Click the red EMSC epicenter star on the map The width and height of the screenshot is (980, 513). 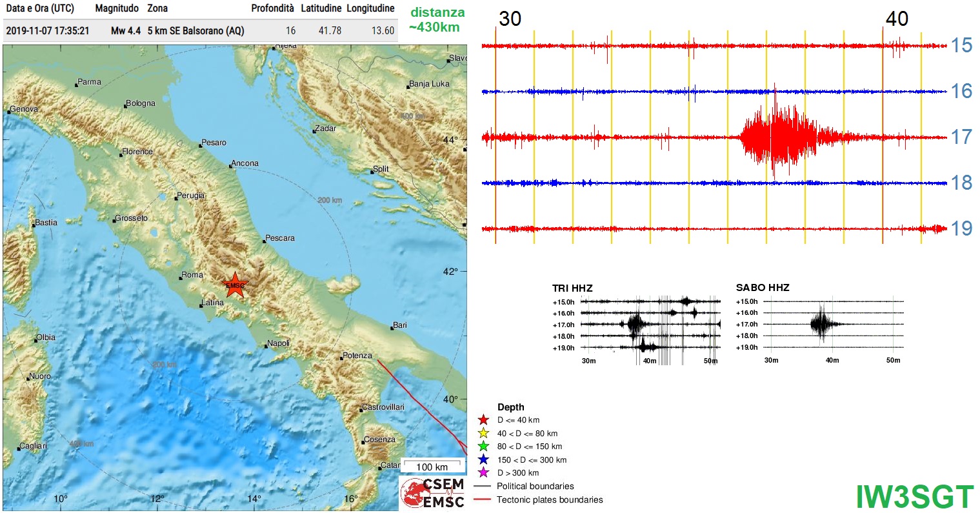[235, 285]
